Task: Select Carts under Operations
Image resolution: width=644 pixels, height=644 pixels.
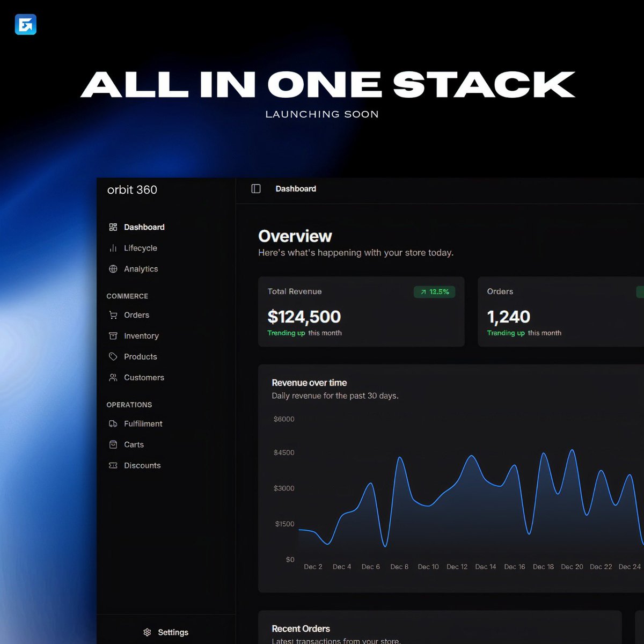Action: [x=134, y=444]
